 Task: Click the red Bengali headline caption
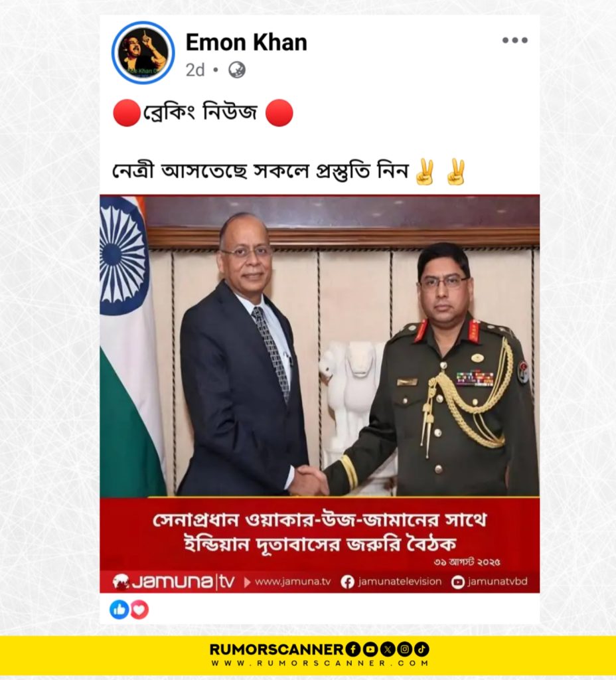coord(320,532)
